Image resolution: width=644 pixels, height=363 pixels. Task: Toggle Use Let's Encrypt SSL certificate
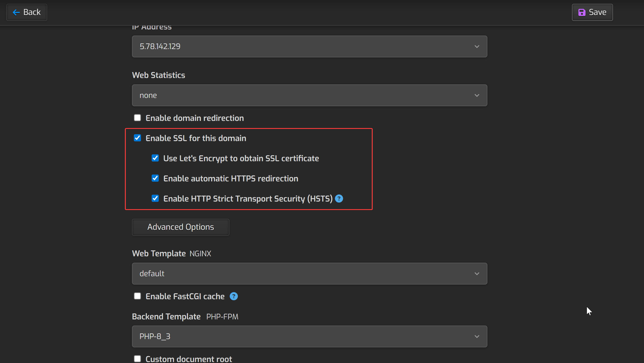(x=155, y=158)
